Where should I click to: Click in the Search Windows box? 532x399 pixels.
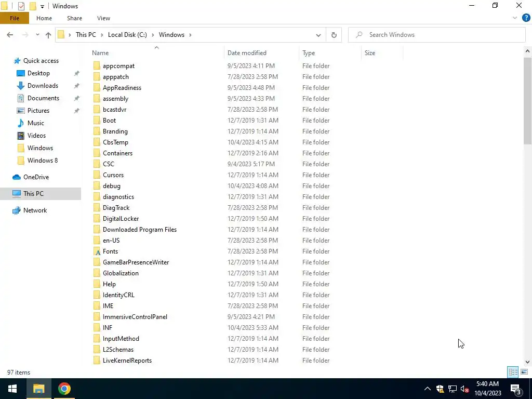[436, 35]
